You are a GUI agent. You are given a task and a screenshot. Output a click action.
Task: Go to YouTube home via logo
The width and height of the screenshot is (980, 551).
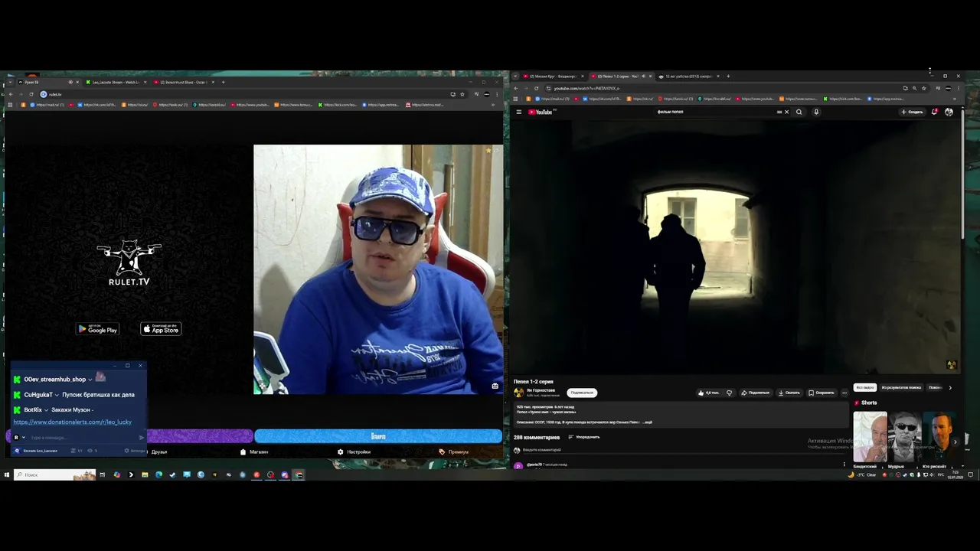click(x=540, y=112)
